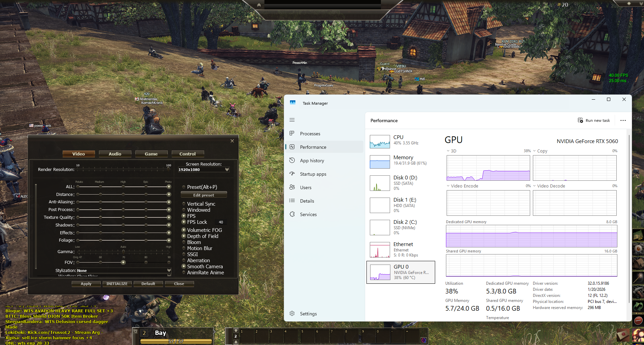Open App history in Task Manager
This screenshot has height=345, width=644.
(x=312, y=161)
